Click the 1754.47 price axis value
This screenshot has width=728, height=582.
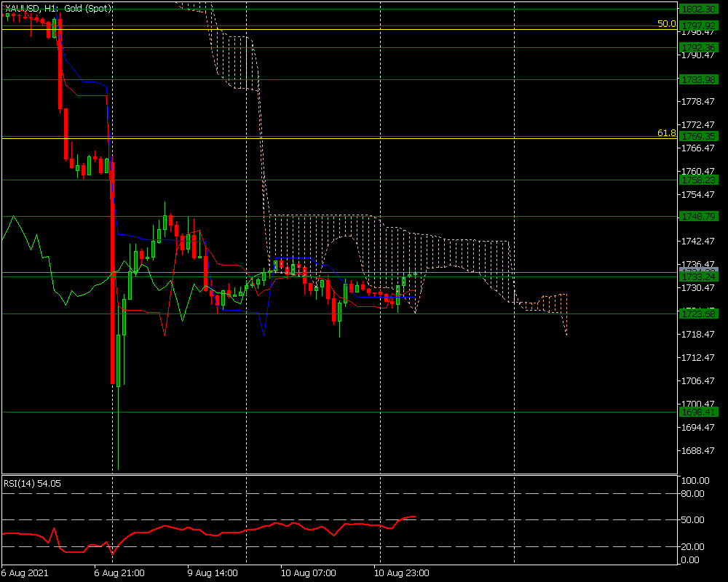coord(698,194)
